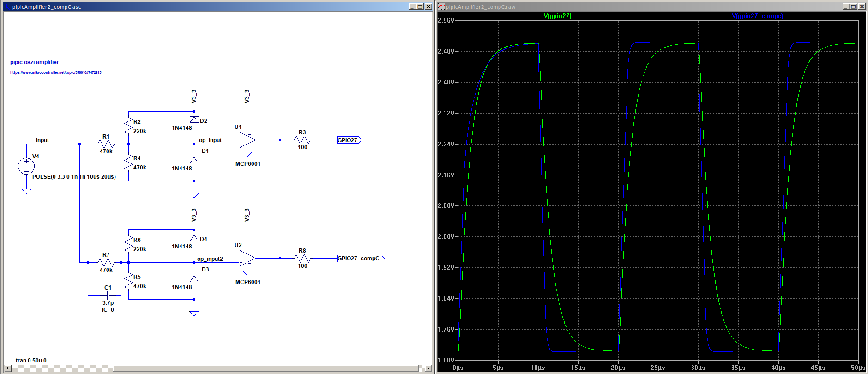The image size is (868, 374).
Task: Click the PULSE(0 3.3 0 1n 1n 10us 20us) value
Action: (74, 177)
